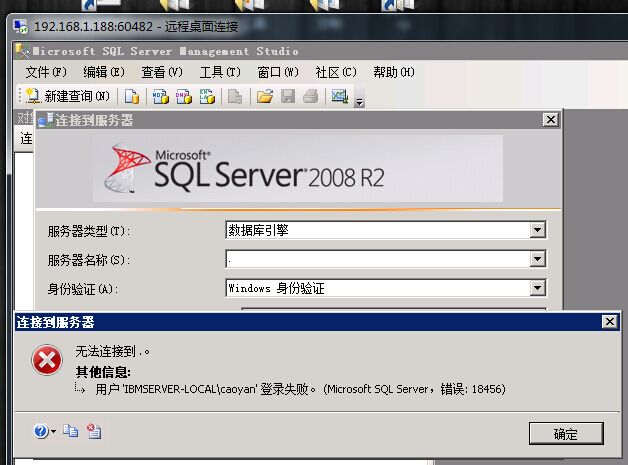Viewport: 628px width, 465px height.
Task: Expand the authentication (身份验证) dropdown
Action: point(537,288)
